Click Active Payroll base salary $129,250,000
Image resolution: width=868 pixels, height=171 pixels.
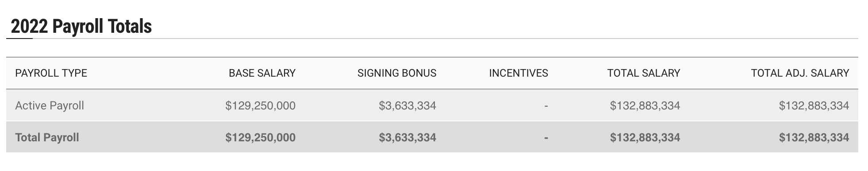coord(260,105)
